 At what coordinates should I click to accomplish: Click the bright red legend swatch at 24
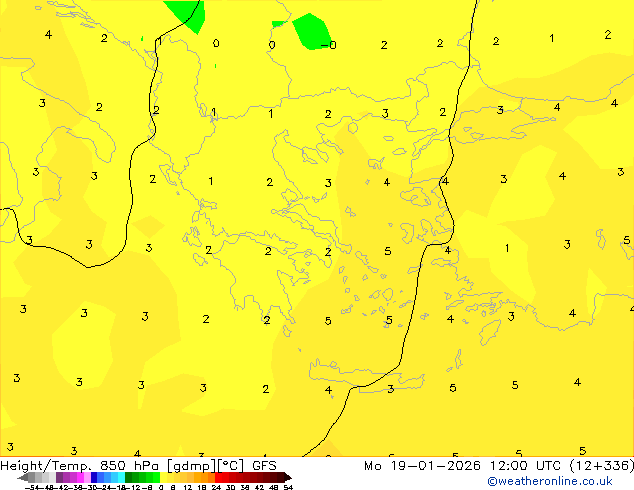[218, 477]
